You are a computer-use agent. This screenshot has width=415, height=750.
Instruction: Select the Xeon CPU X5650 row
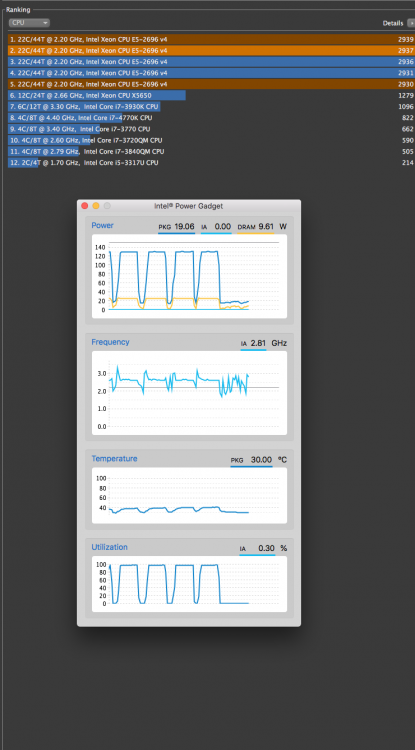tap(211, 95)
